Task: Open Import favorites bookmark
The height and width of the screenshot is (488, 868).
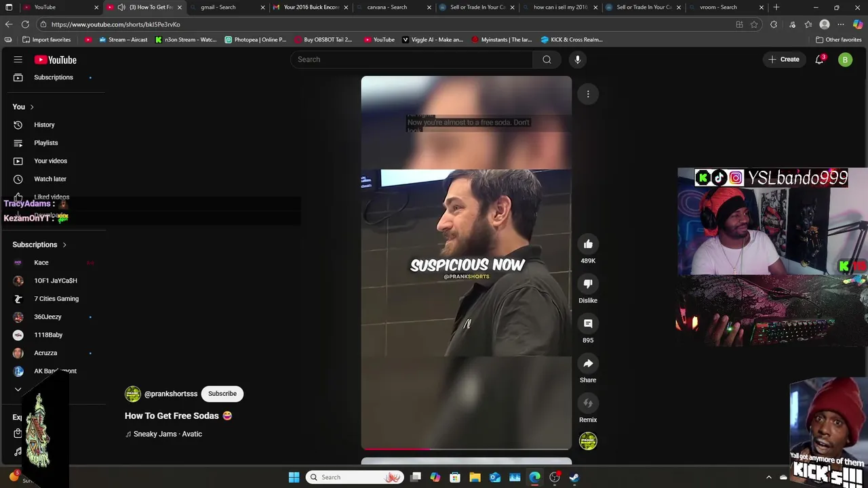Action: 47,39
